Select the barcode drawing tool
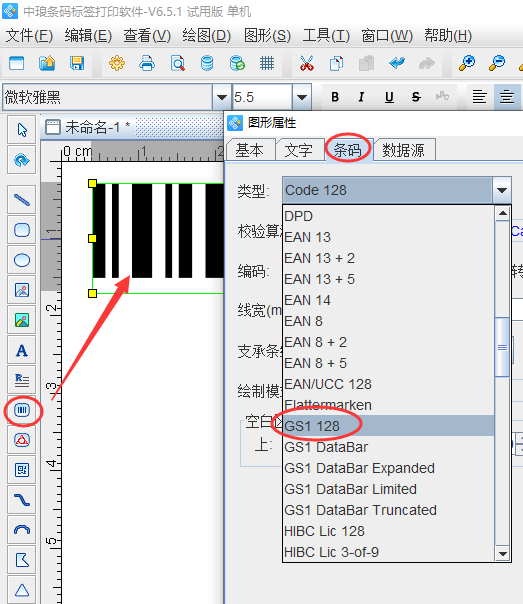The height and width of the screenshot is (604, 523). (x=22, y=410)
